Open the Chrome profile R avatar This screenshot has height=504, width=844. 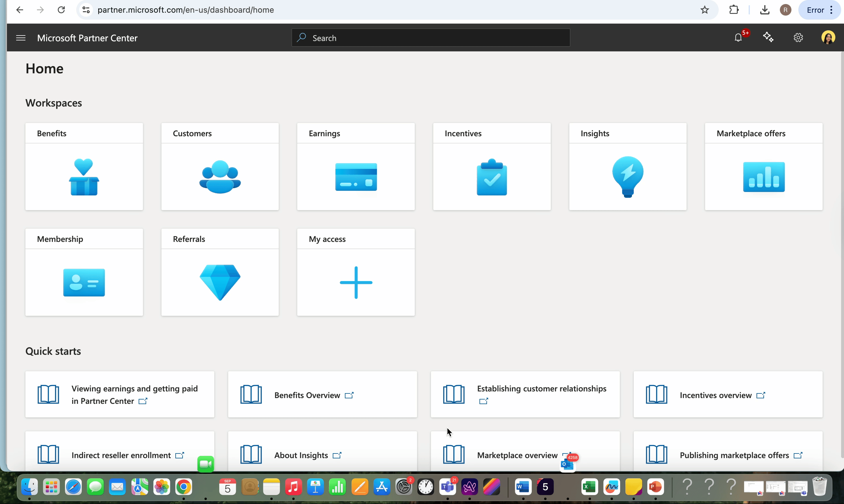coord(785,10)
